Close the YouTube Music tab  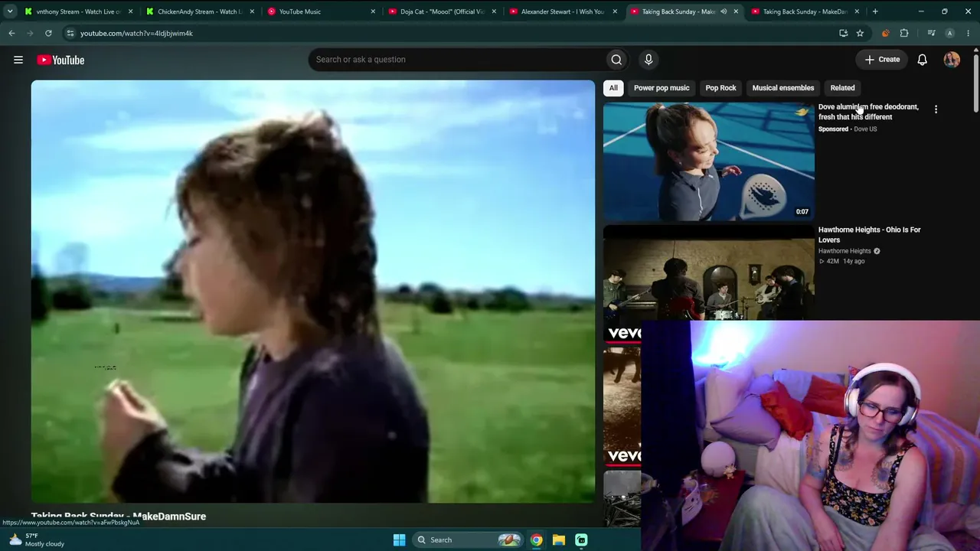(x=373, y=11)
